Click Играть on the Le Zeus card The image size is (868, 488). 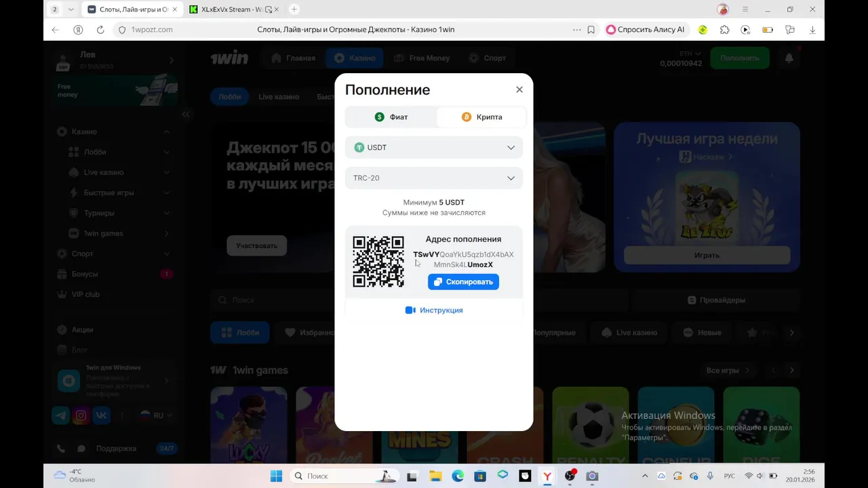point(707,256)
